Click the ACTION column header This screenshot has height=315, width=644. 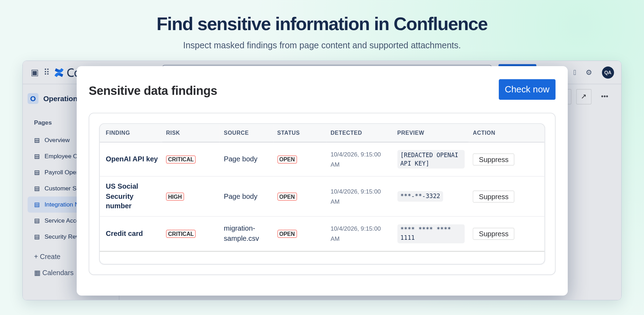pyautogui.click(x=484, y=133)
